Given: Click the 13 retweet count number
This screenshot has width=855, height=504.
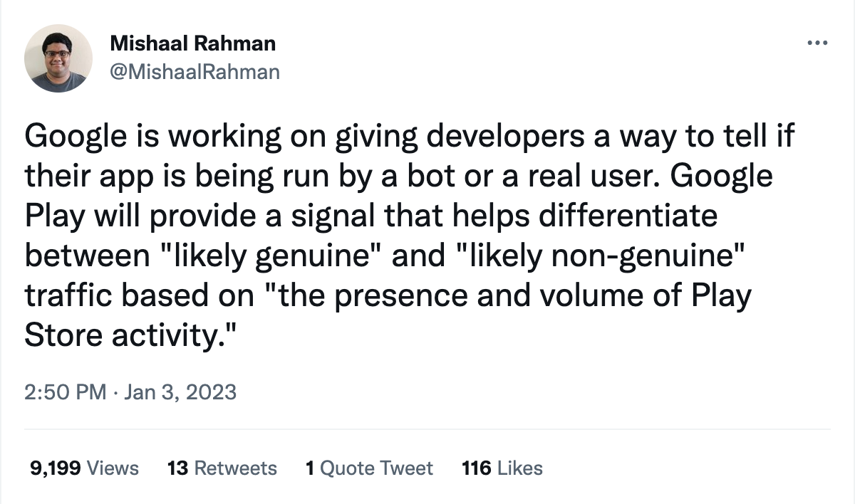Looking at the screenshot, I should coord(177,468).
